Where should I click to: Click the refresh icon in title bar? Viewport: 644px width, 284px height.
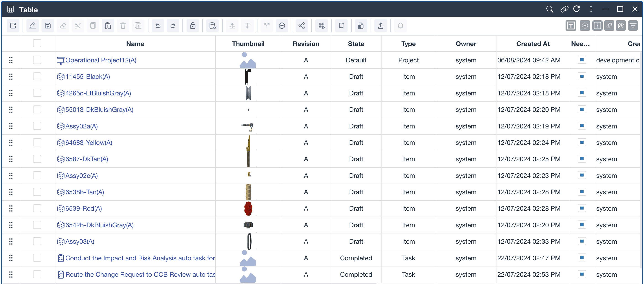576,9
